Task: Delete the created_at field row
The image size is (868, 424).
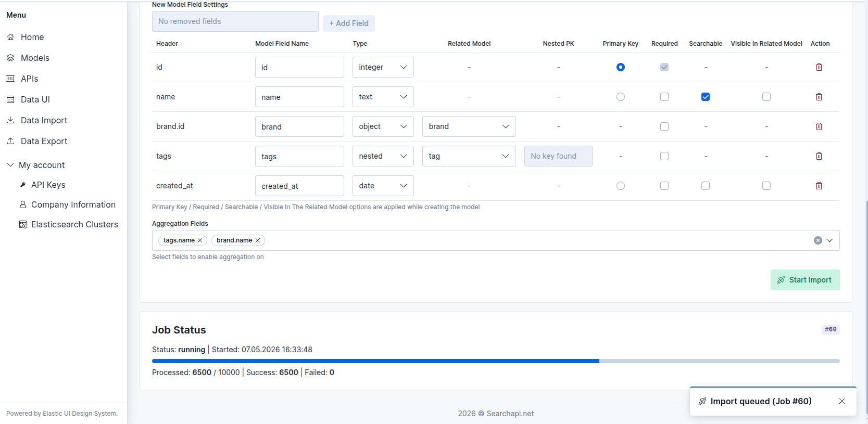Action: [x=819, y=186]
